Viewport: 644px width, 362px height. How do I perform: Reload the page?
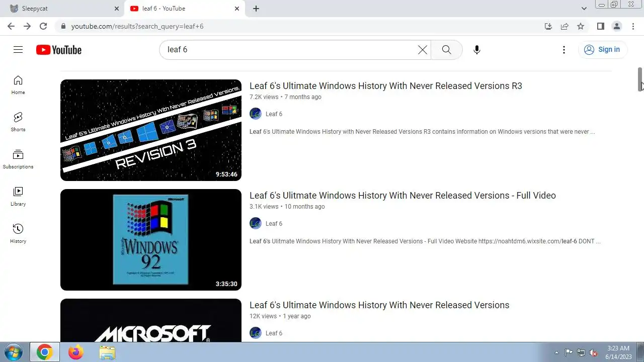point(43,26)
